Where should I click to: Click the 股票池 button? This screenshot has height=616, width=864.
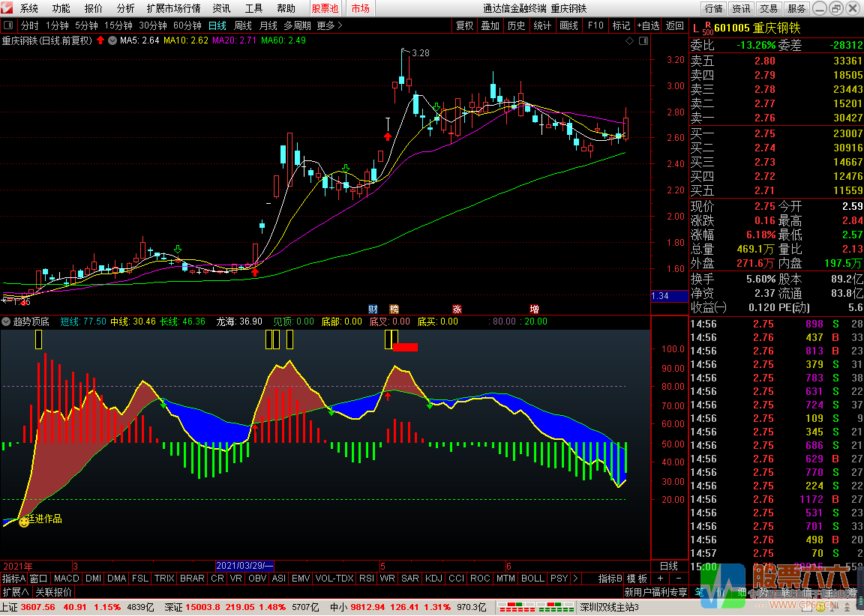(325, 8)
